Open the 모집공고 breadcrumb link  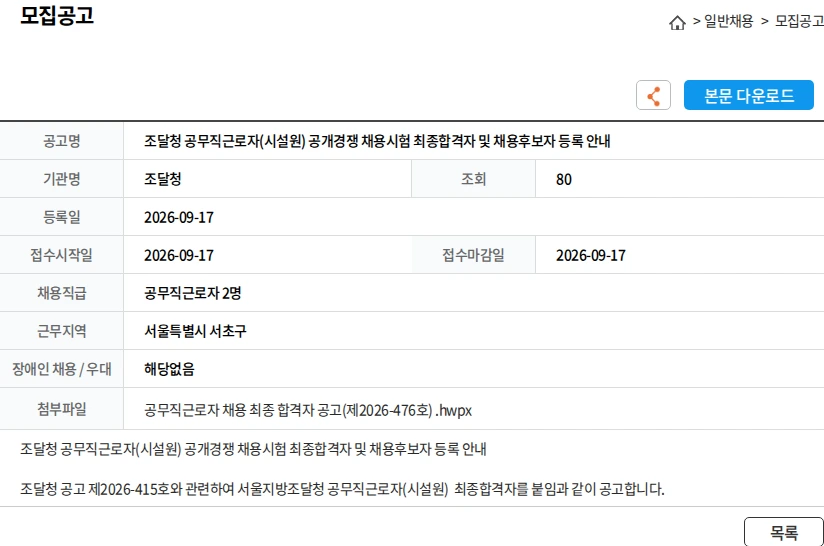tap(799, 21)
